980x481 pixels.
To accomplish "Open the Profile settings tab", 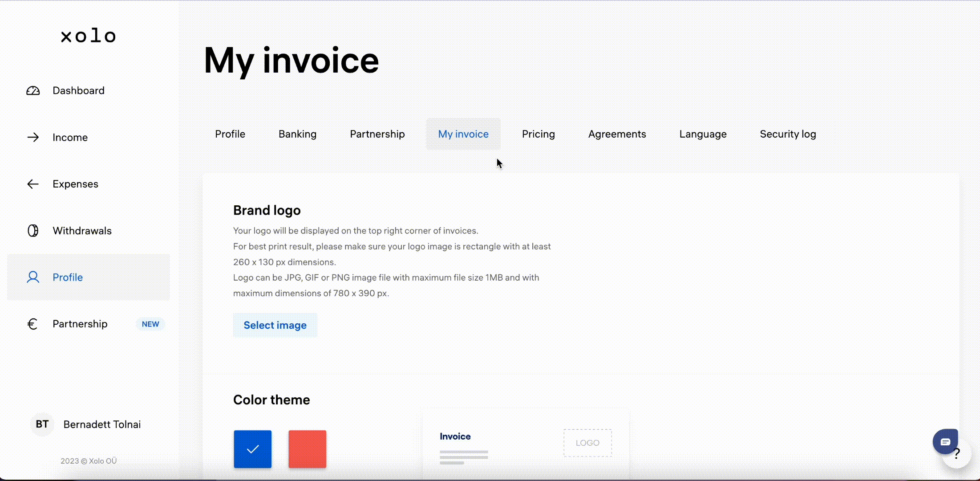I will (x=230, y=133).
